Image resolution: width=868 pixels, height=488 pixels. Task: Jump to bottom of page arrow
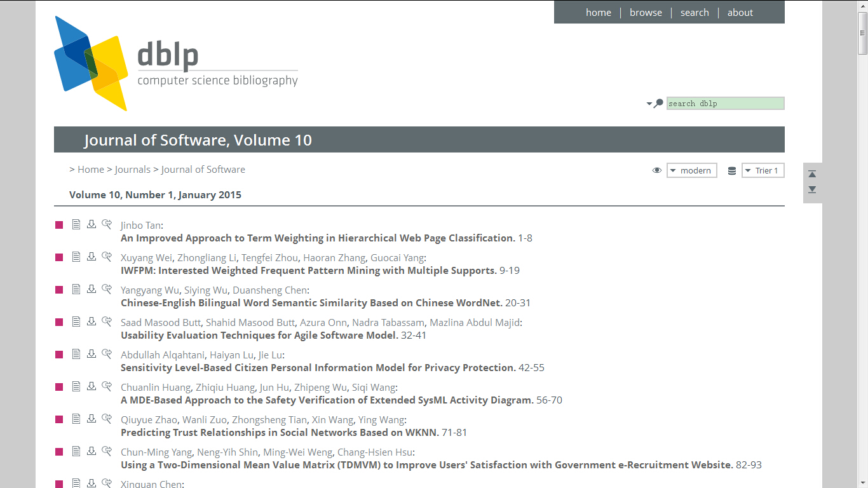tap(812, 189)
